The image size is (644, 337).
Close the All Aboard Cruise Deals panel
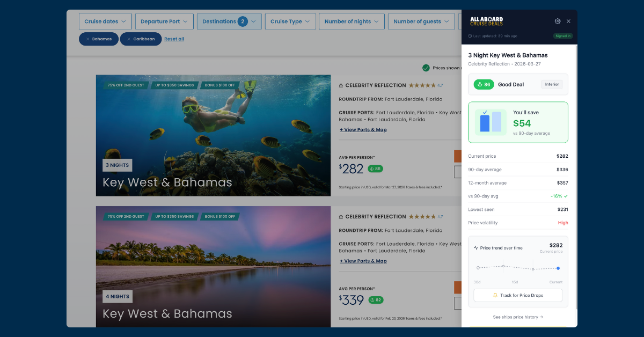coord(568,21)
